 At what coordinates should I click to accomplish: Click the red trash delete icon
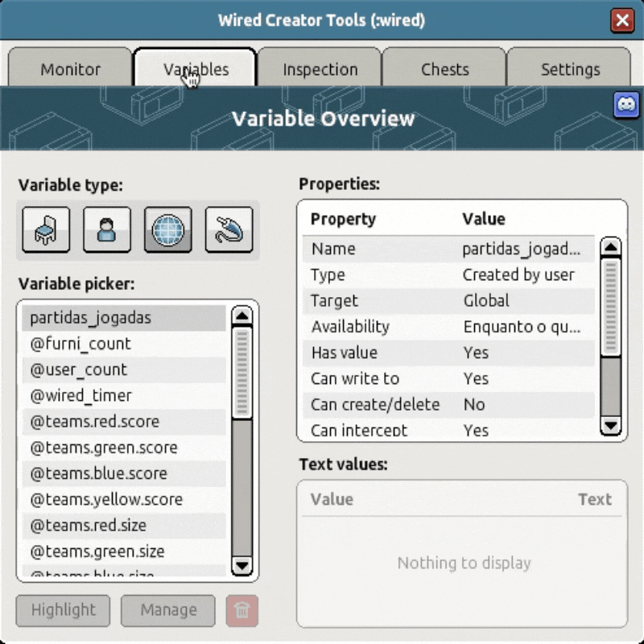(242, 610)
